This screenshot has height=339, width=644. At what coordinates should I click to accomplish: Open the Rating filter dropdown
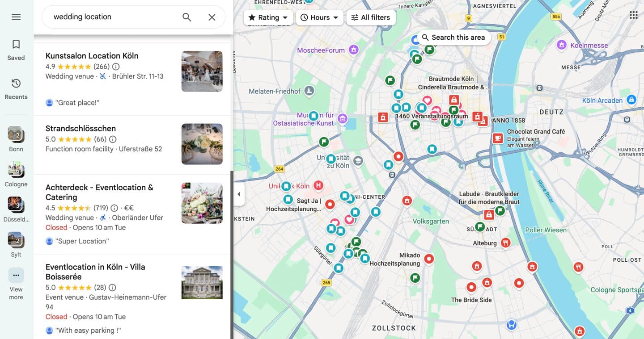coord(268,17)
